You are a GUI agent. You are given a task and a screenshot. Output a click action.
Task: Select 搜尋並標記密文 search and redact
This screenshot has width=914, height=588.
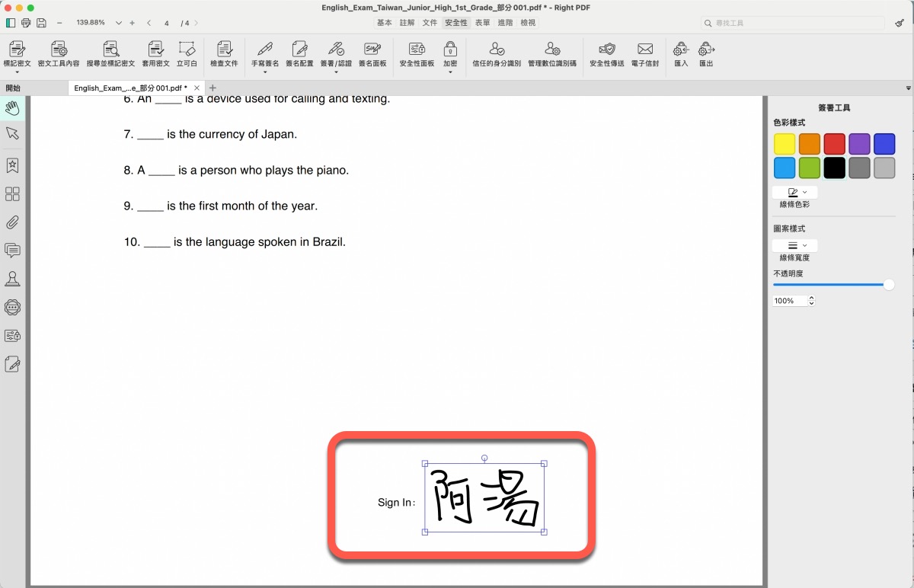[x=110, y=53]
